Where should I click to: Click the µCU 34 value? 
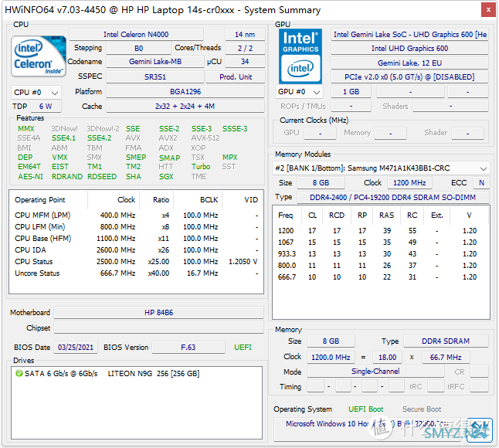(245, 62)
